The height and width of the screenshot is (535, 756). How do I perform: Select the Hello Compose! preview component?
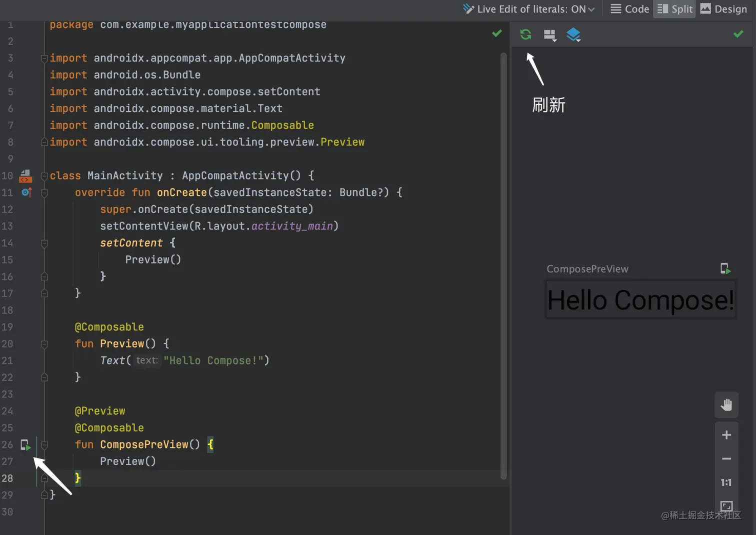point(640,299)
